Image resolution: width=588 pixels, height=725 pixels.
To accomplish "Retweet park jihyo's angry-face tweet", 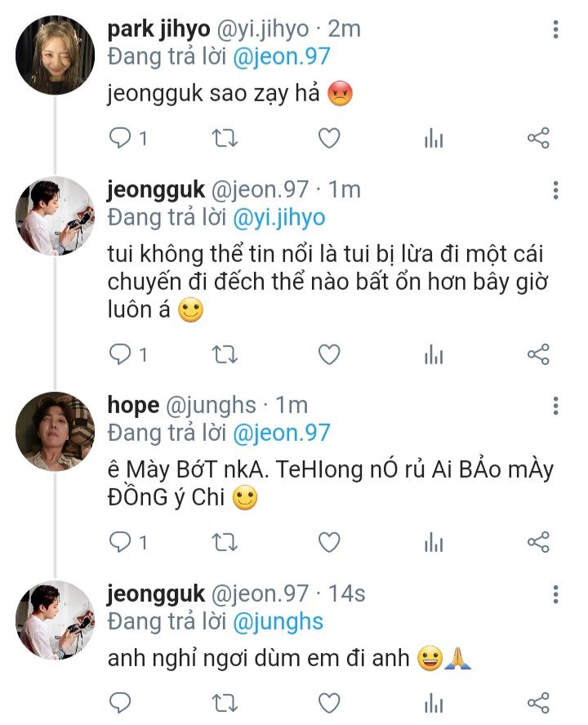I will [224, 139].
